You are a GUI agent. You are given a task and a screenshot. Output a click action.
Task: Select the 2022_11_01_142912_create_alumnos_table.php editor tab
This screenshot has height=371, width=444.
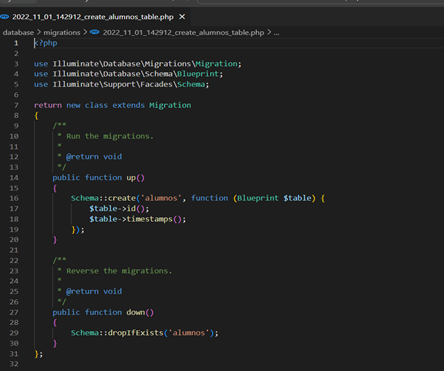(x=95, y=17)
